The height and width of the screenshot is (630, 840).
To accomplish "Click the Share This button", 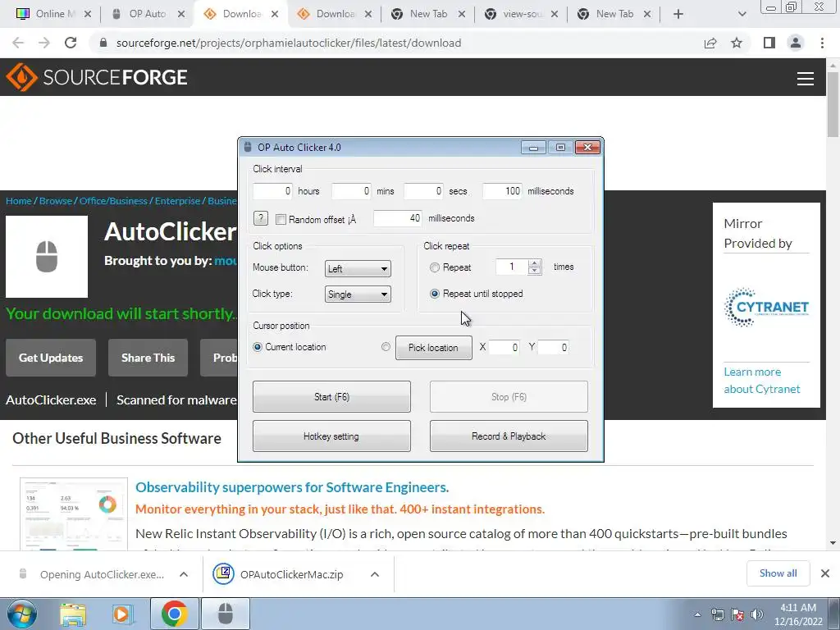I will (148, 358).
